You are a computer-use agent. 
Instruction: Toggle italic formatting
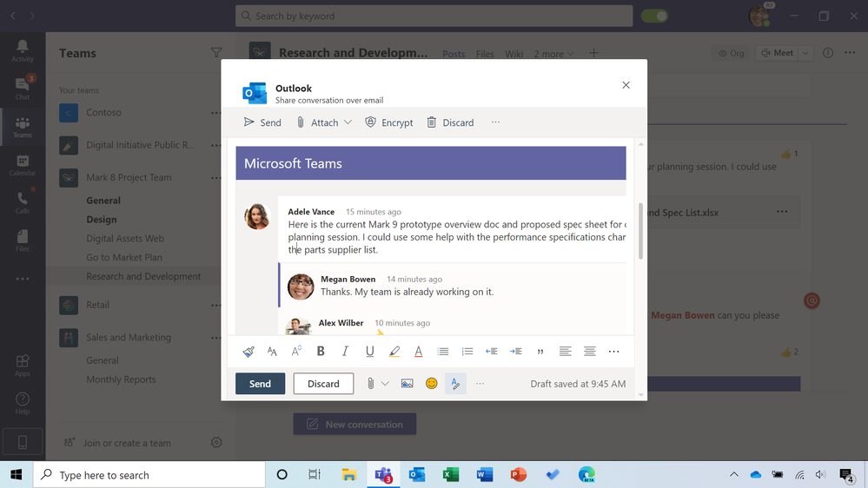click(x=345, y=352)
